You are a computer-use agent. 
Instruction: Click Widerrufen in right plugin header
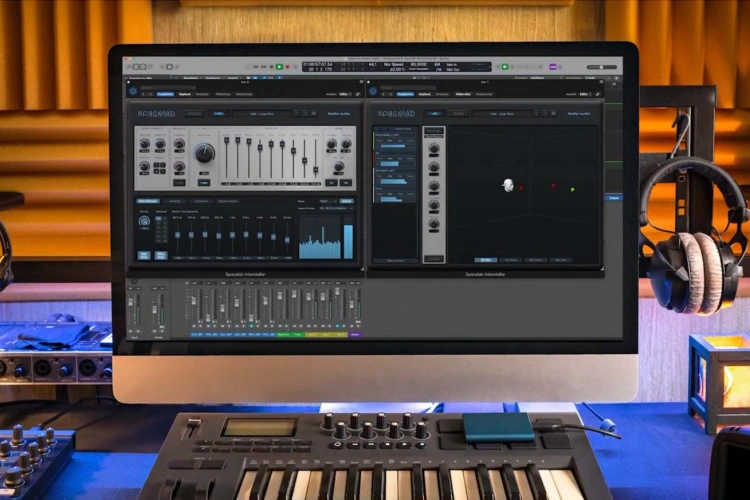[x=463, y=94]
